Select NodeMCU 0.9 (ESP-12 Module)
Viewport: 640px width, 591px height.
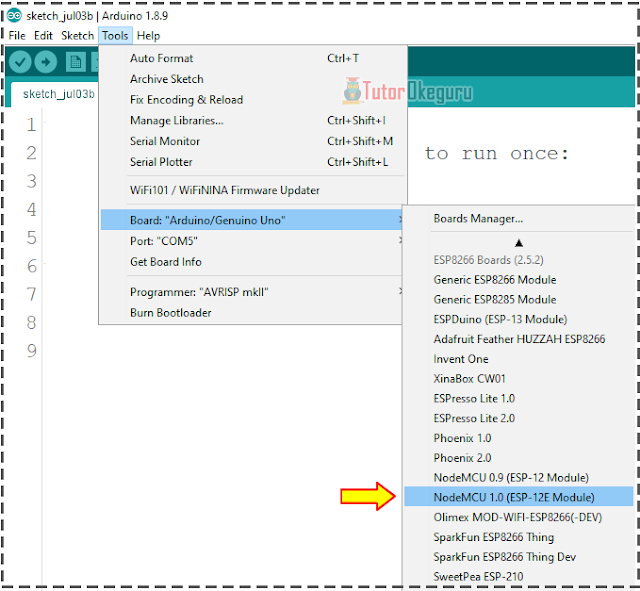(518, 478)
